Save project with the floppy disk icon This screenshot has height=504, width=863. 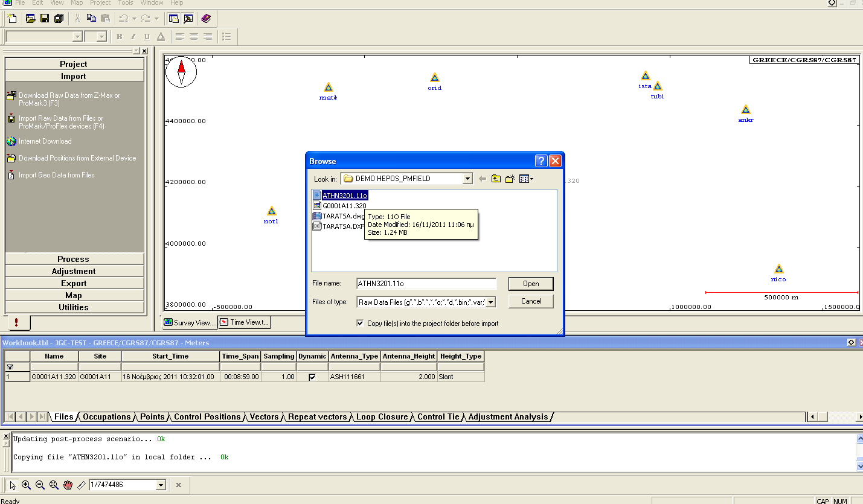pos(45,19)
